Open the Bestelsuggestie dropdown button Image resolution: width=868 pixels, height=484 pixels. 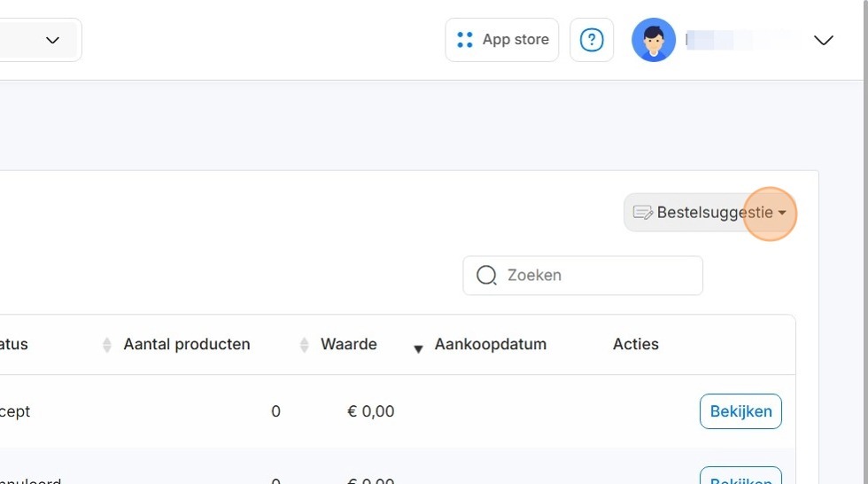(709, 213)
